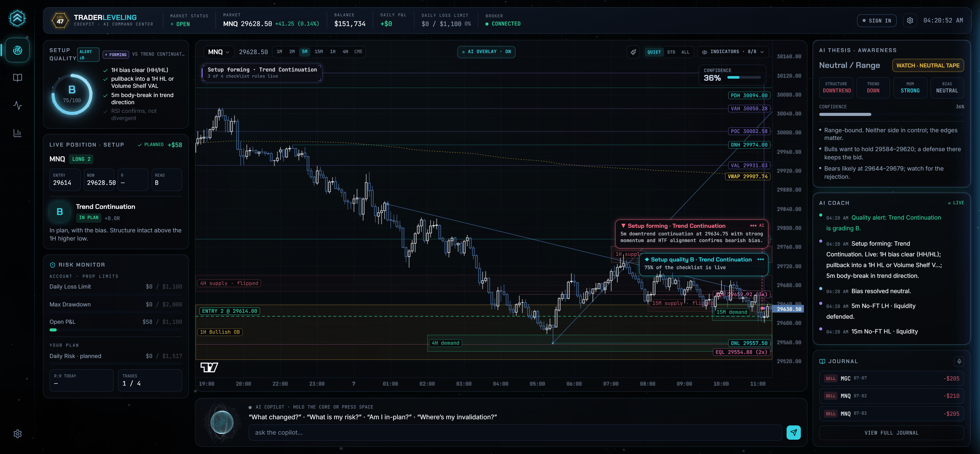Click 'Bias resolved neutral.' coach message

tap(881, 291)
